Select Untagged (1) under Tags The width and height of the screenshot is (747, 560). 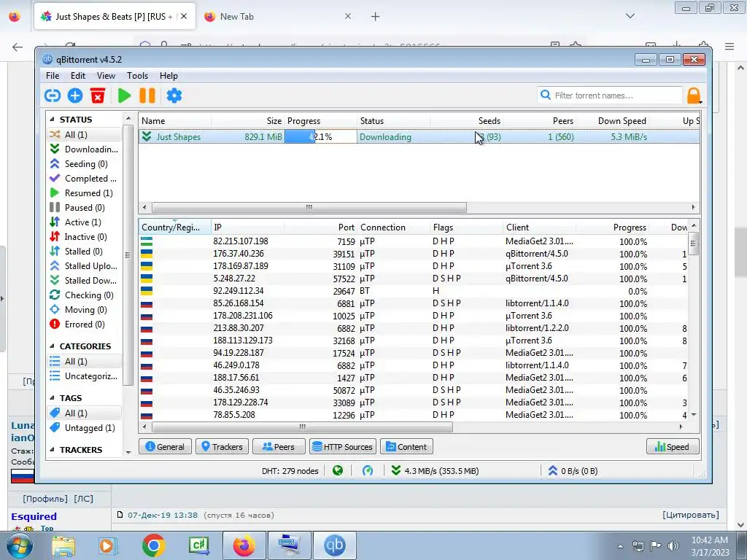(x=84, y=427)
